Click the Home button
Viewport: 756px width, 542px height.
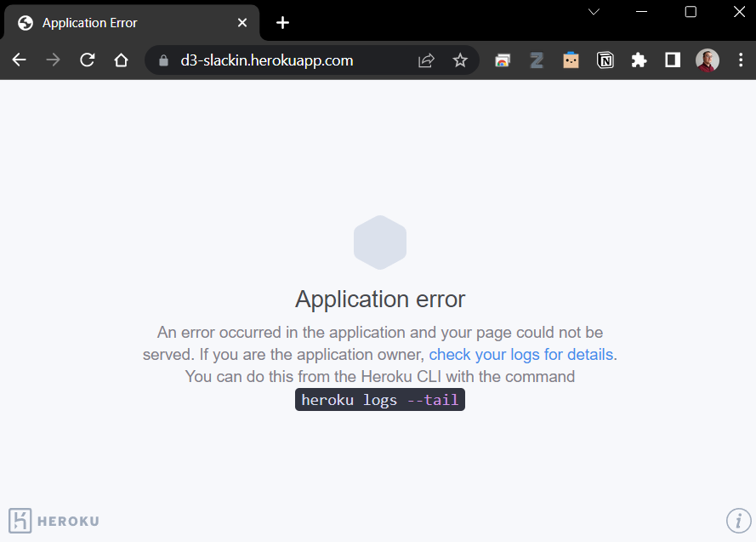tap(121, 60)
